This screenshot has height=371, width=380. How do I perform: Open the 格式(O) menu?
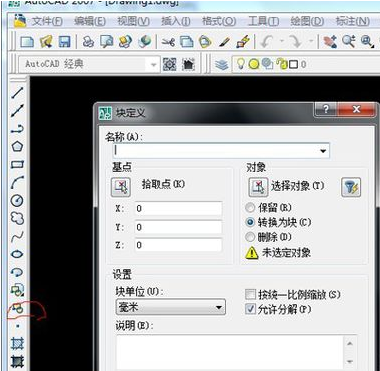[219, 21]
